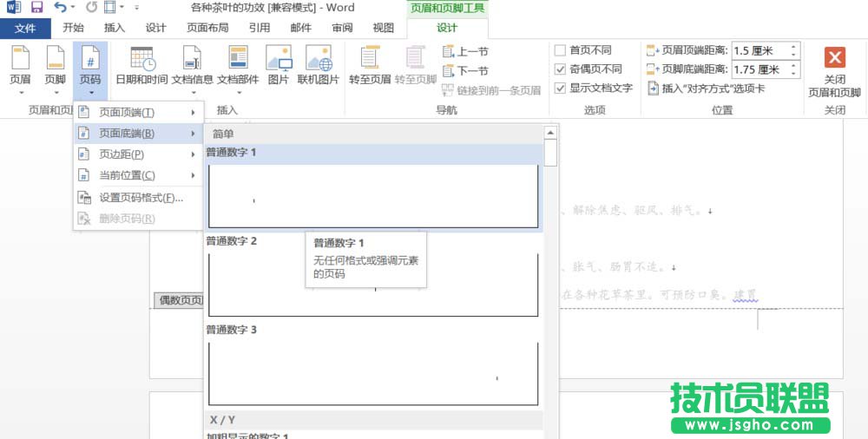Choose Plain Number 1 (普通数字 1) thumbnail
The image size is (868, 439).
(373, 196)
